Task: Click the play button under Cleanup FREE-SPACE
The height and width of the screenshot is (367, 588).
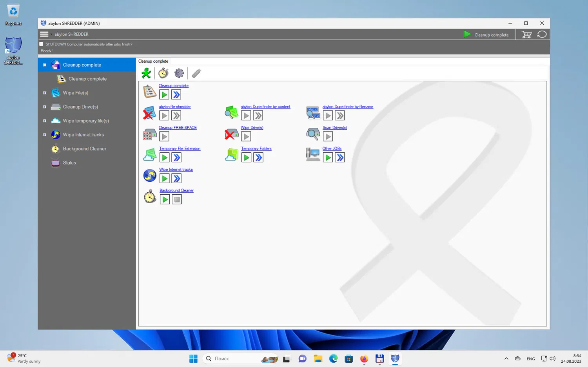Action: tap(164, 136)
